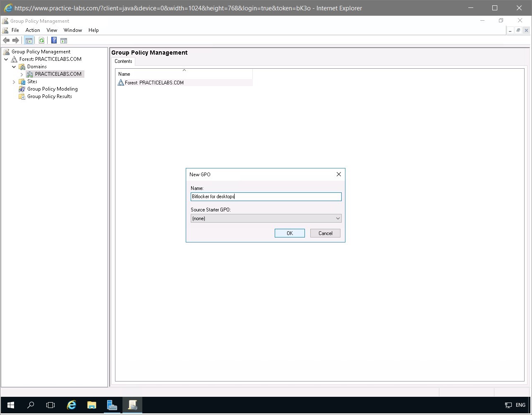Toggle the Show/Hide Console Tree toolbar icon
Viewport: 532px width, 415px height.
(x=29, y=40)
